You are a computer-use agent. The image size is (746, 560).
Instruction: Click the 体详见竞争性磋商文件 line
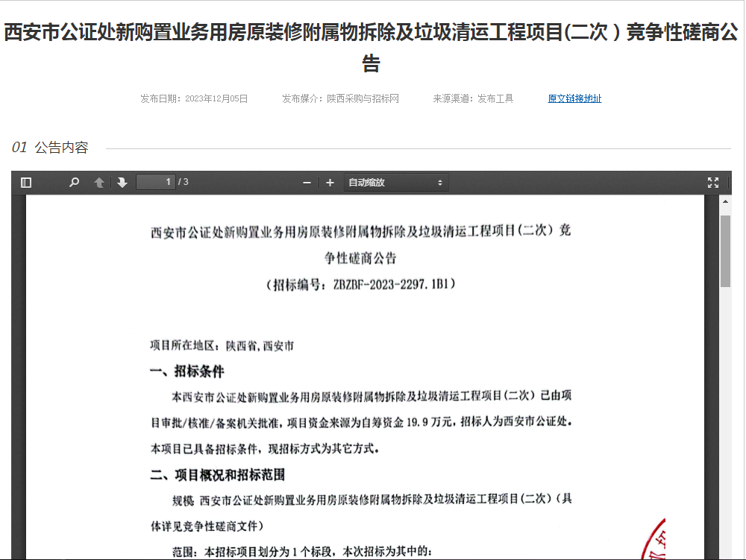(207, 526)
